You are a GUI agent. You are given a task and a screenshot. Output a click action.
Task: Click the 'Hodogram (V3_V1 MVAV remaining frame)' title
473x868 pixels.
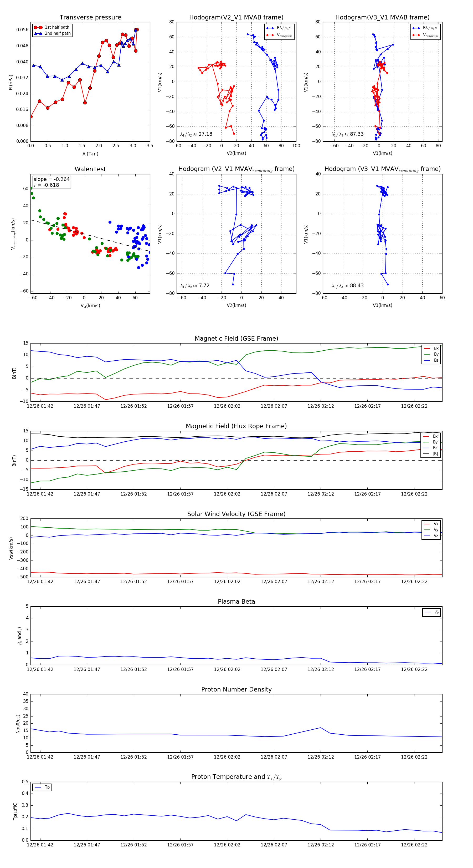tap(382, 169)
